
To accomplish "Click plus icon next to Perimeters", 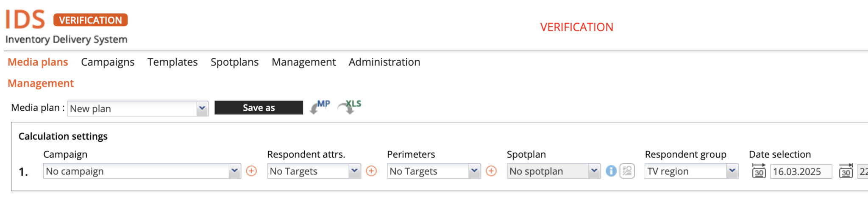I will [x=491, y=171].
